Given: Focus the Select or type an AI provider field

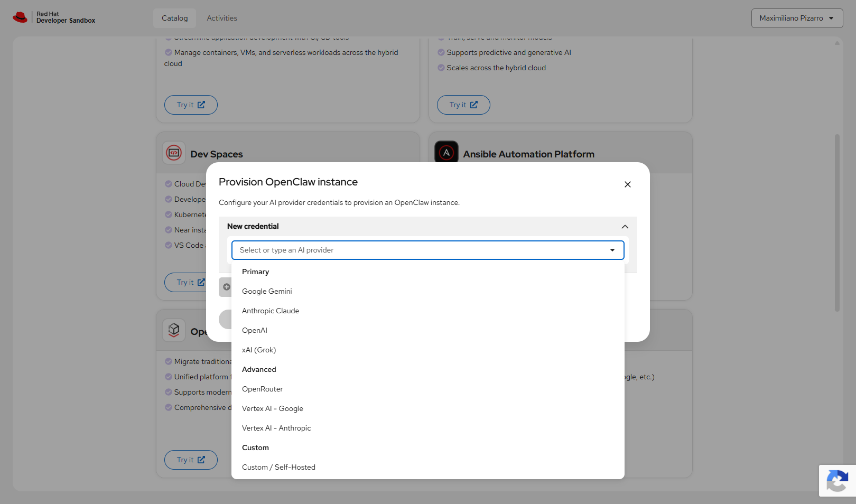Looking at the screenshot, I should (x=428, y=250).
